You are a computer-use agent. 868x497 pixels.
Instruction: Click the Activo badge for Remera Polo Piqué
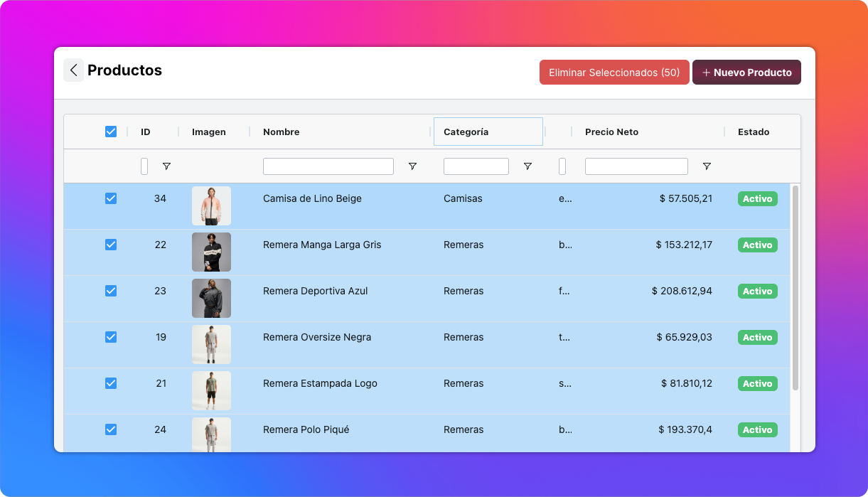point(758,430)
